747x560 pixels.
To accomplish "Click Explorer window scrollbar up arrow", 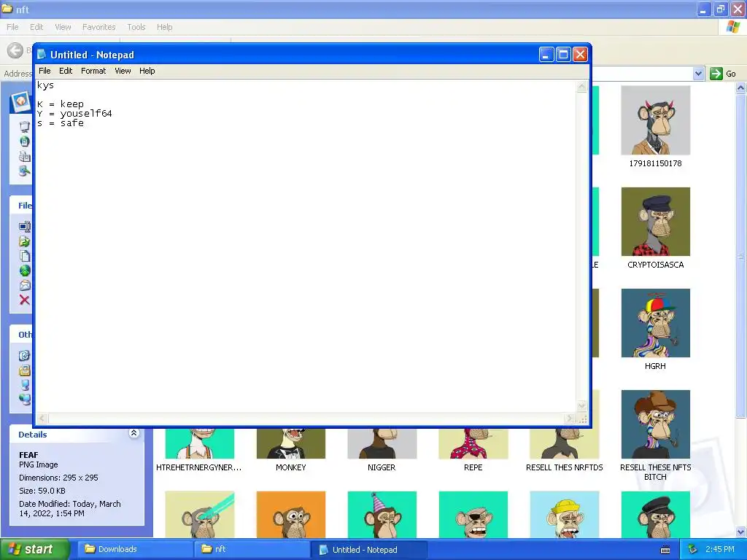I will click(x=740, y=87).
